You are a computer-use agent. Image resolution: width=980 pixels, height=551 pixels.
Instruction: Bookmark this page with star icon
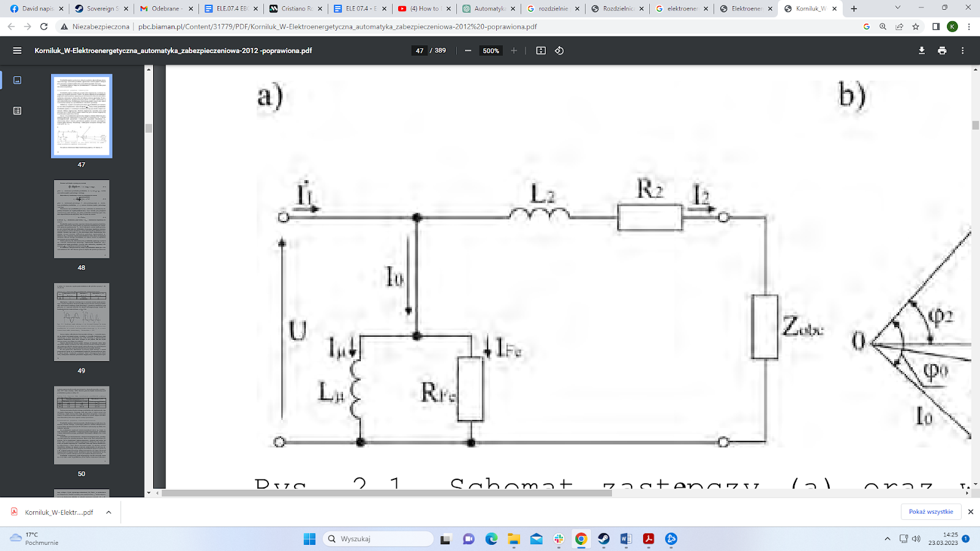[916, 27]
